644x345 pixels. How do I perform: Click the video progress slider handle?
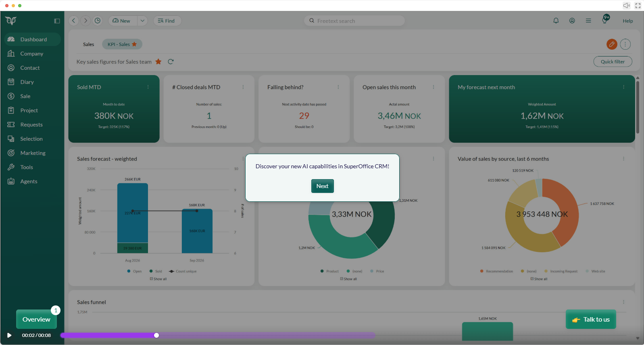tap(156, 335)
